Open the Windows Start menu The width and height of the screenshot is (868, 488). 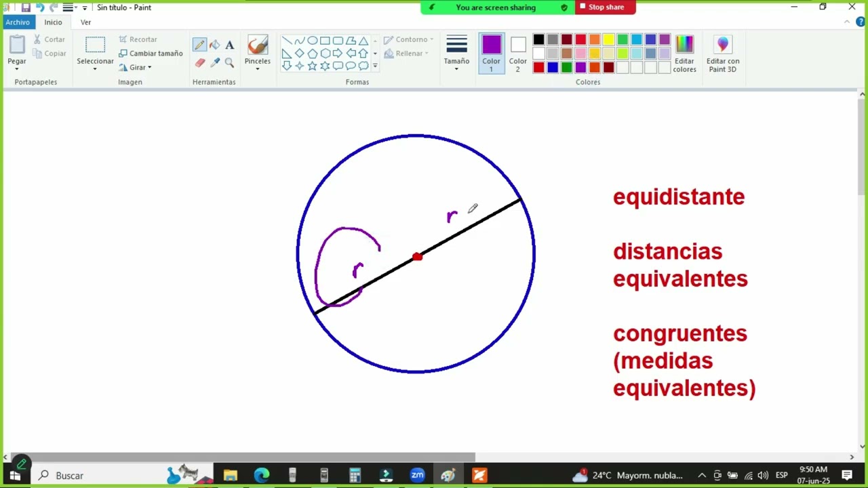(15, 475)
